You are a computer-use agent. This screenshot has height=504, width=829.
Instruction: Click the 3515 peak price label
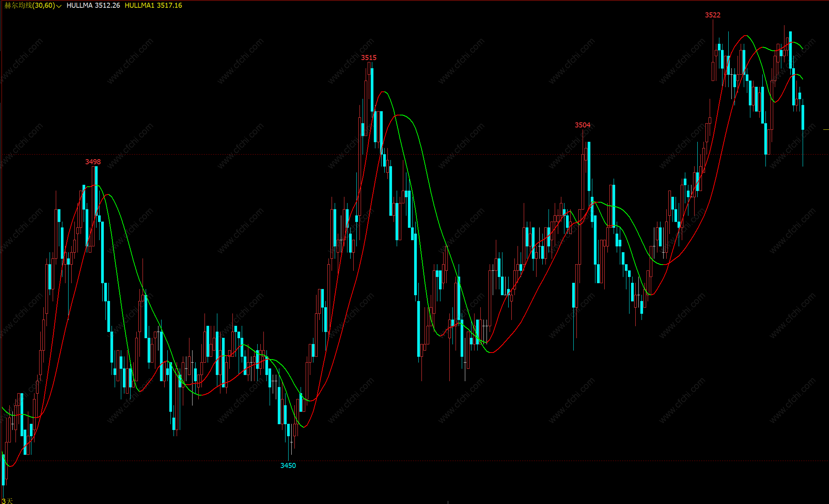(368, 58)
